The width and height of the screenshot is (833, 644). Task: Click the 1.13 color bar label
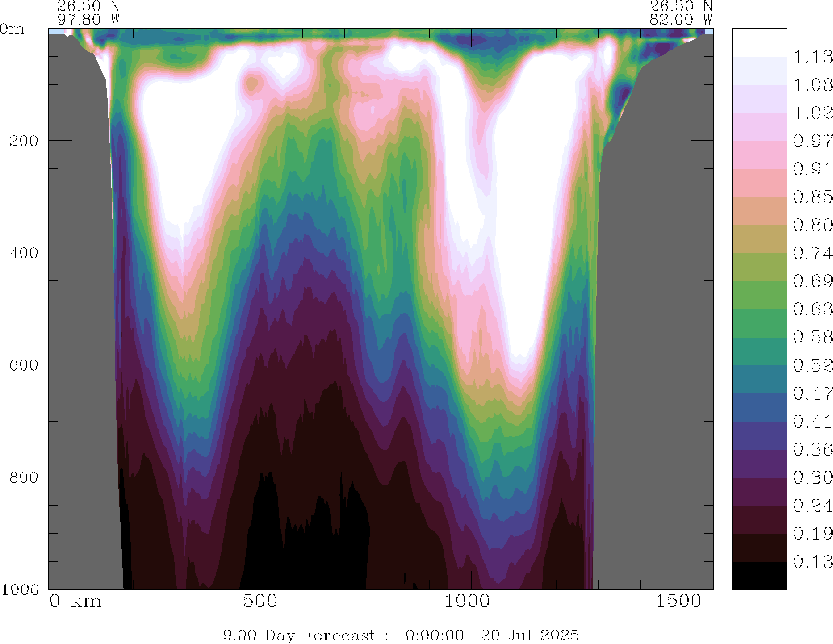coord(812,57)
